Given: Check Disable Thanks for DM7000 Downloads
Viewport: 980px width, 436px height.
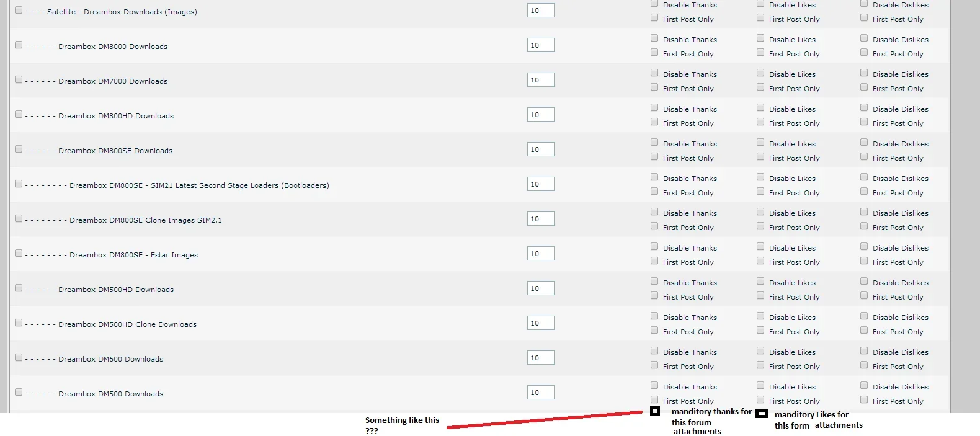Looking at the screenshot, I should (654, 73).
